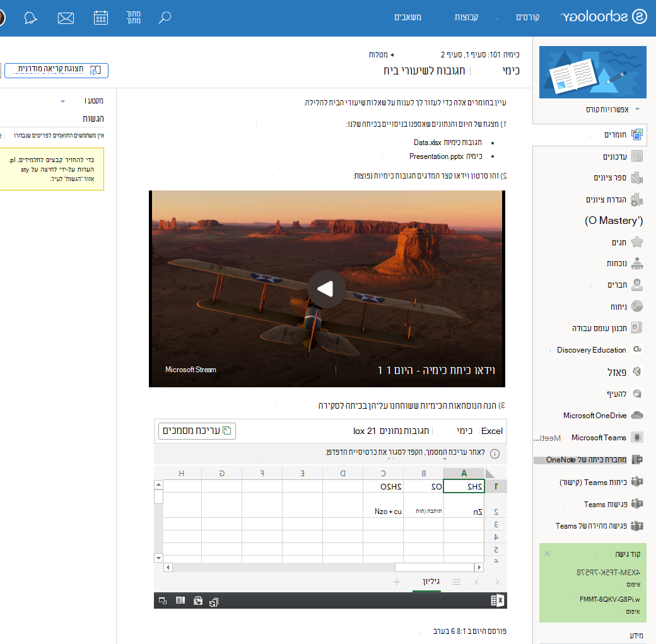The width and height of the screenshot is (656, 644).
Task: Select cell A1 containing 2HS
Action: pos(464,486)
